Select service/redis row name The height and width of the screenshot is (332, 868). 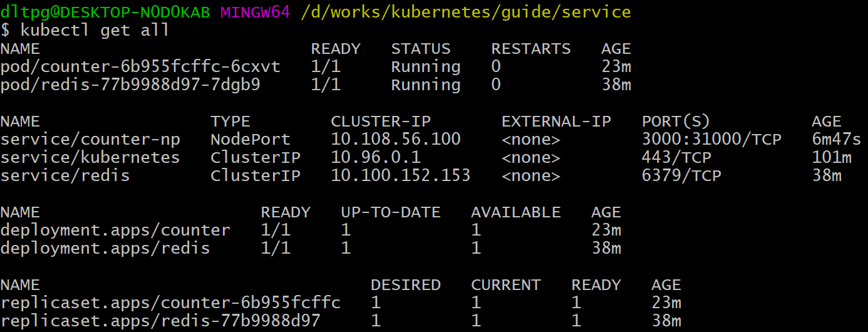click(x=65, y=175)
